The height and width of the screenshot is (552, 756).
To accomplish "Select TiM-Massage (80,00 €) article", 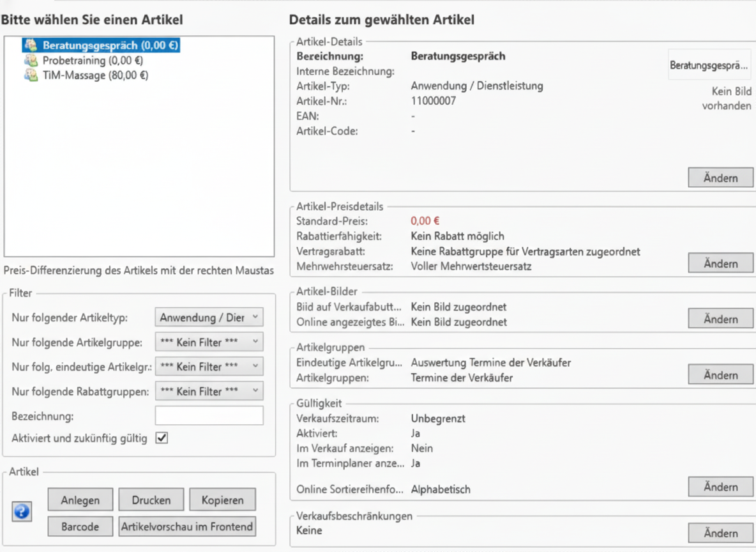I will coord(95,75).
